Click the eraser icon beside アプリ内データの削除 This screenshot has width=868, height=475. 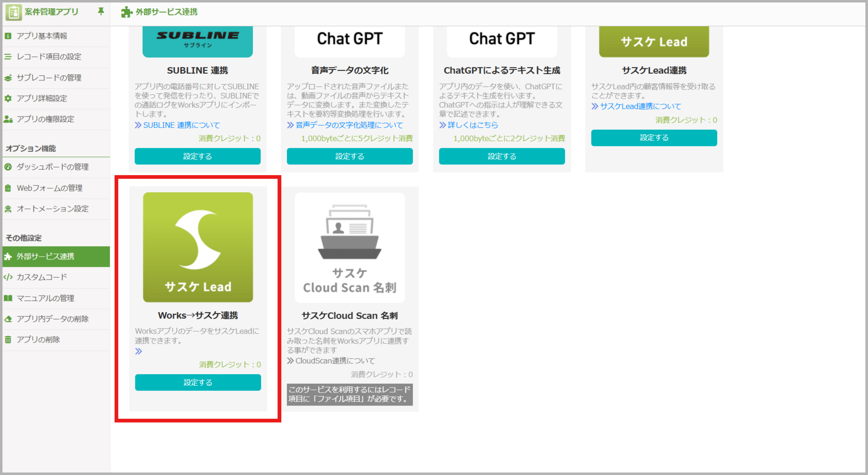tap(8, 319)
